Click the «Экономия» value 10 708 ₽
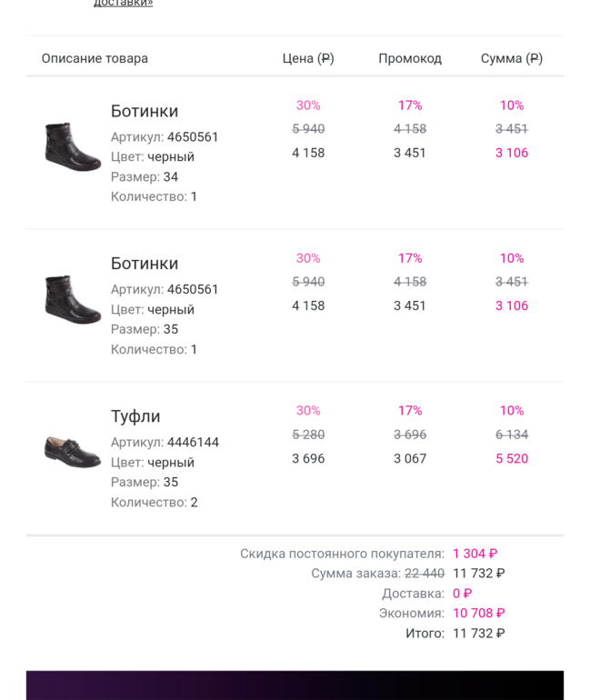Screen dimensions: 590x700 478,613
